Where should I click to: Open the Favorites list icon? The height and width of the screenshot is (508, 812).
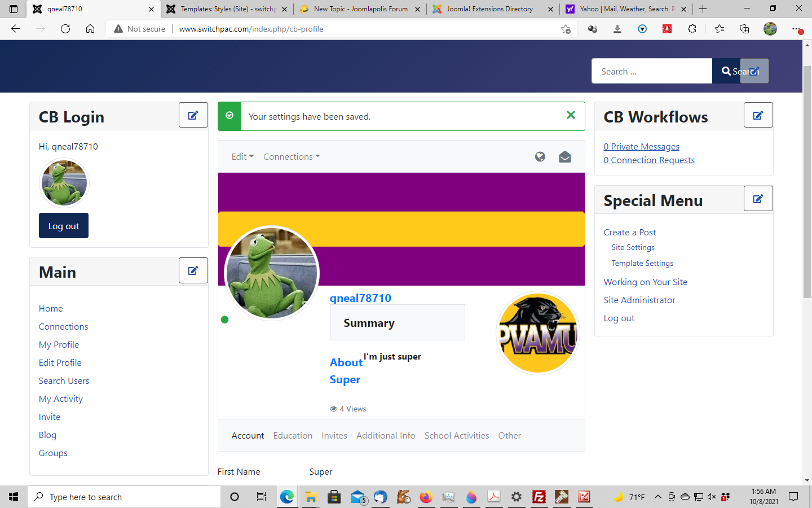pyautogui.click(x=720, y=29)
